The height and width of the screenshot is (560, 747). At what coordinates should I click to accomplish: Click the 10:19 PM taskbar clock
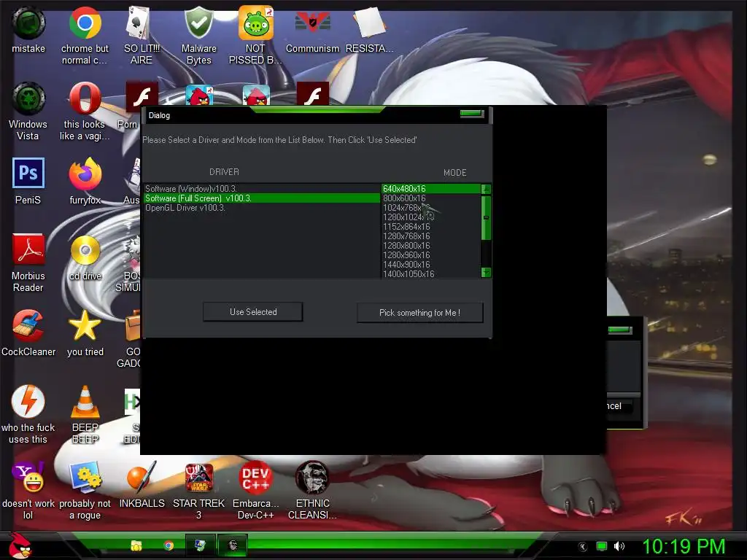pos(684,547)
